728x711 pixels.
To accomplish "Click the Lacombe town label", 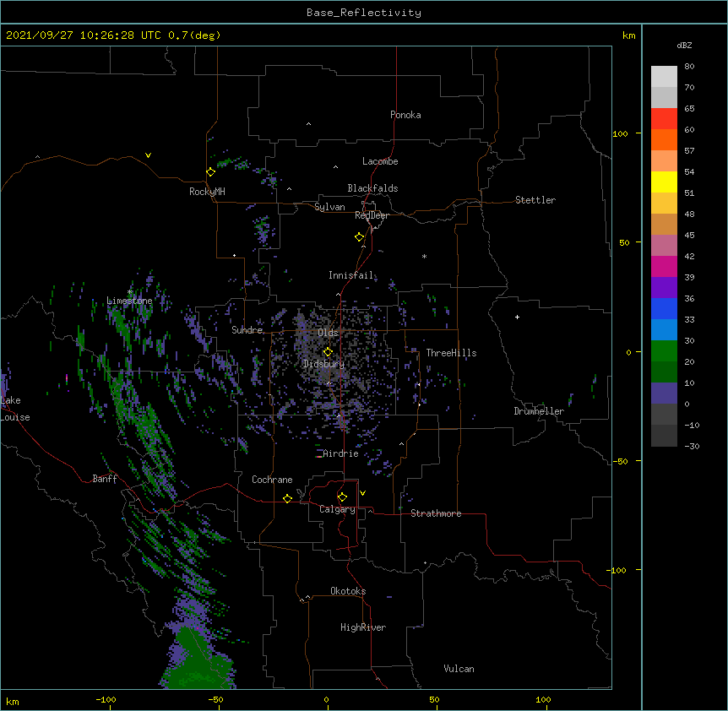I will click(380, 161).
